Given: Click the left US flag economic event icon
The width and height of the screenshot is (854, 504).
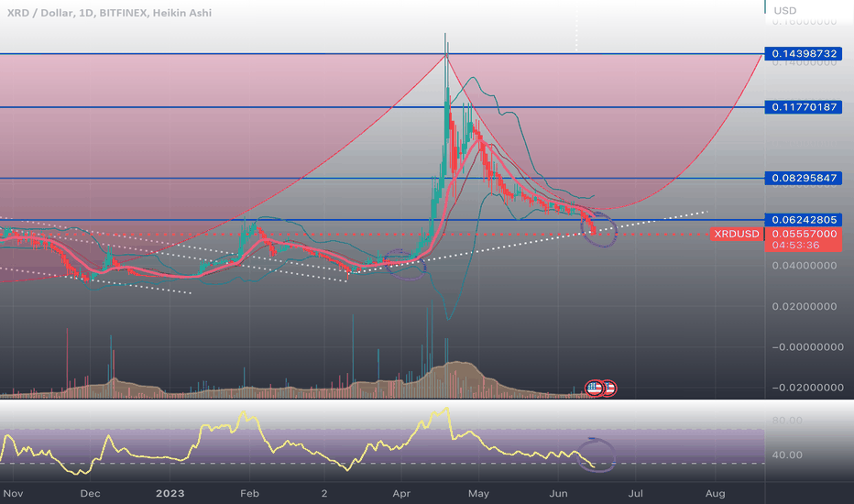Looking at the screenshot, I should (x=594, y=388).
